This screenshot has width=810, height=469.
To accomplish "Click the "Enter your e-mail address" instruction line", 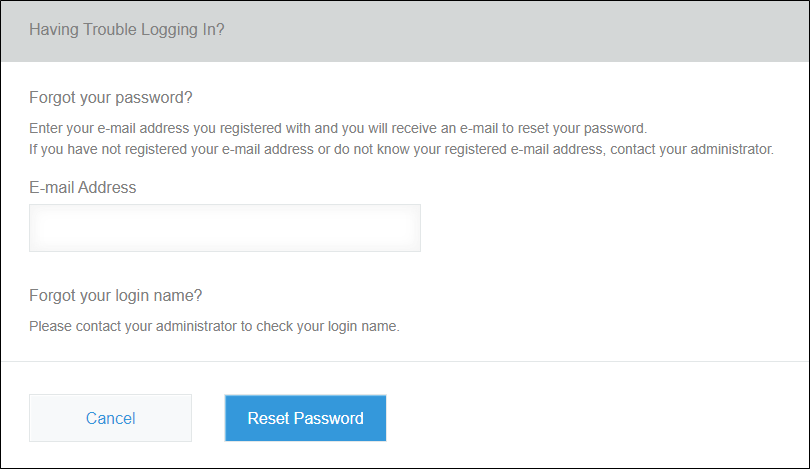I will [x=338, y=129].
